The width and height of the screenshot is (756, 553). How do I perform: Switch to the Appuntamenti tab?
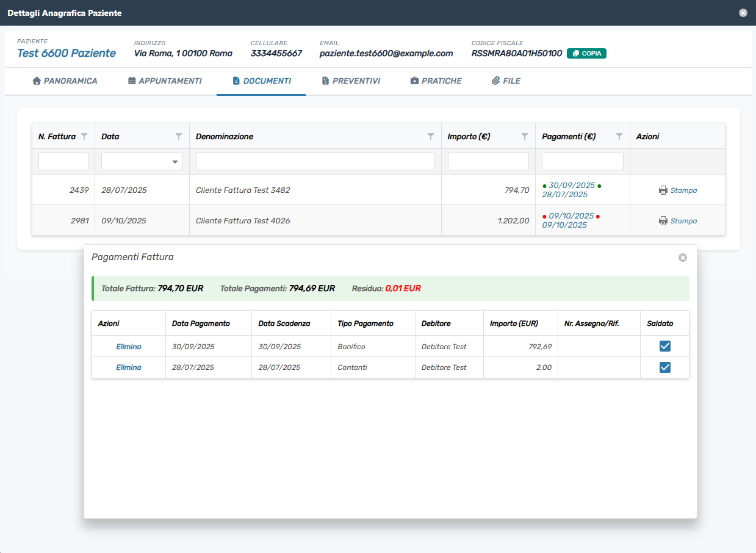(165, 81)
